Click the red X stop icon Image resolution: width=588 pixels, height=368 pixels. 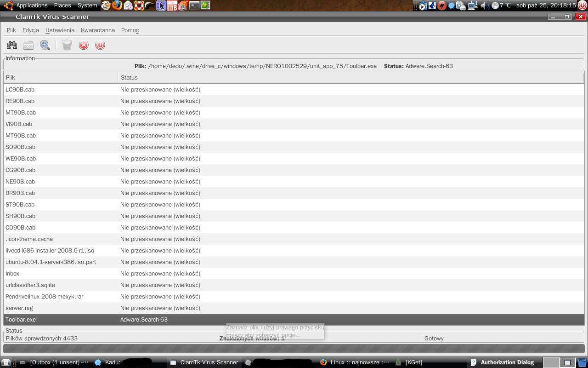84,45
